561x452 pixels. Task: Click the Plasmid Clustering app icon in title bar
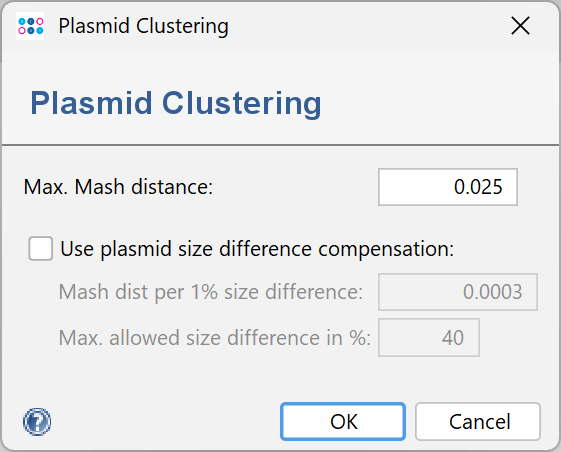coord(30,26)
